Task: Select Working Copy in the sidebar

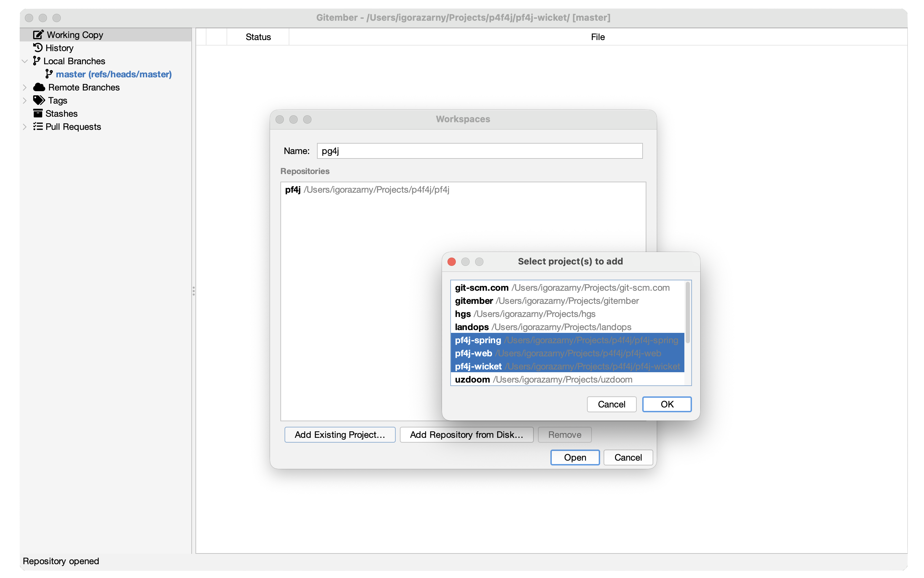Action: 106,35
